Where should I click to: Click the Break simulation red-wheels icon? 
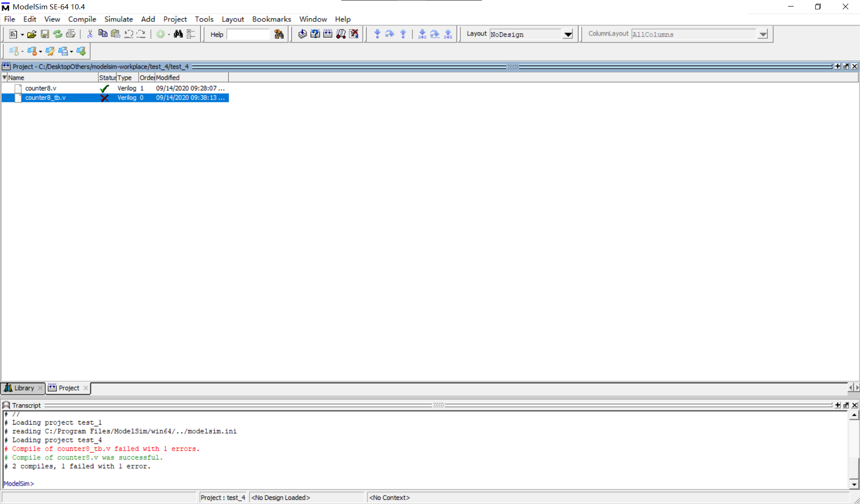[341, 34]
